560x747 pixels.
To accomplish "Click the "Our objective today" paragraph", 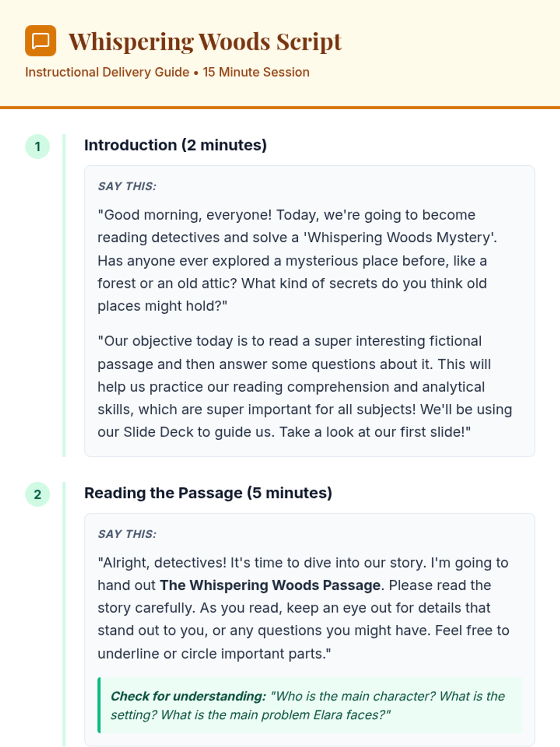I will (304, 387).
